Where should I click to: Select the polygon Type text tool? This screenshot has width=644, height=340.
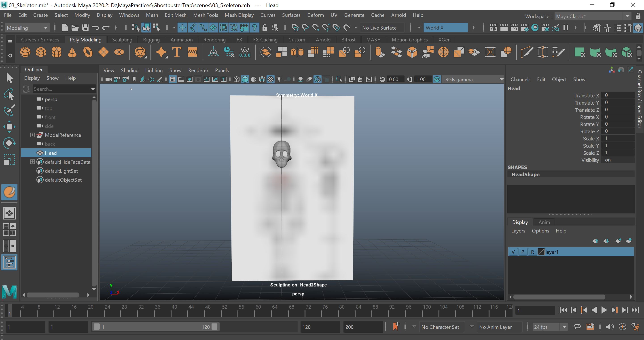click(x=176, y=52)
